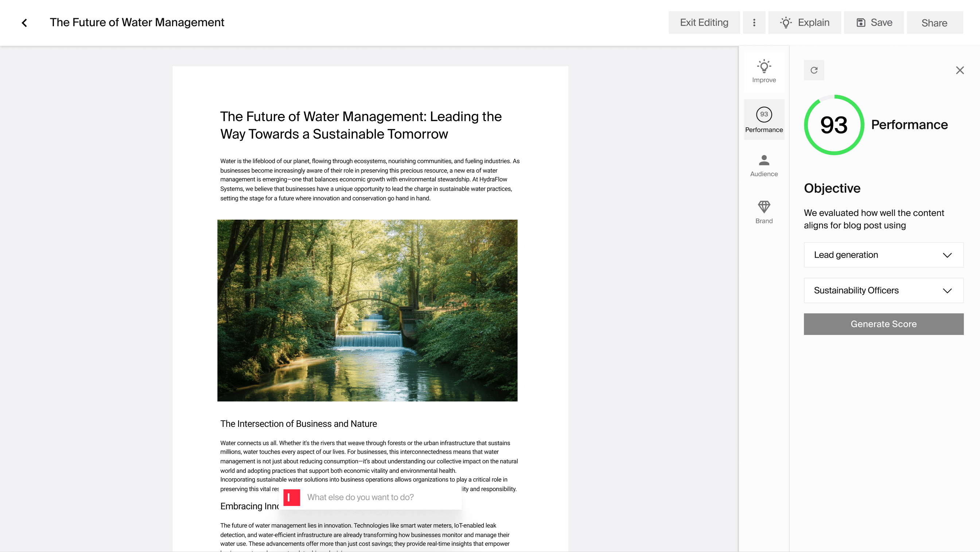Click the performance score circle graphic
This screenshot has width=980, height=552.
[833, 124]
